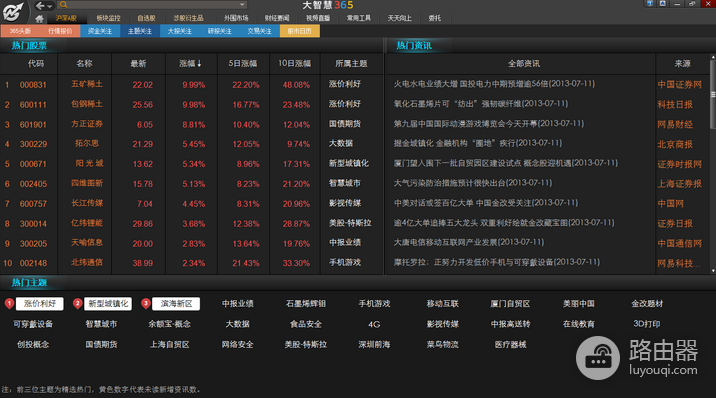Click red badge 3 beside 滨海新区
The height and width of the screenshot is (398, 716).
146,304
